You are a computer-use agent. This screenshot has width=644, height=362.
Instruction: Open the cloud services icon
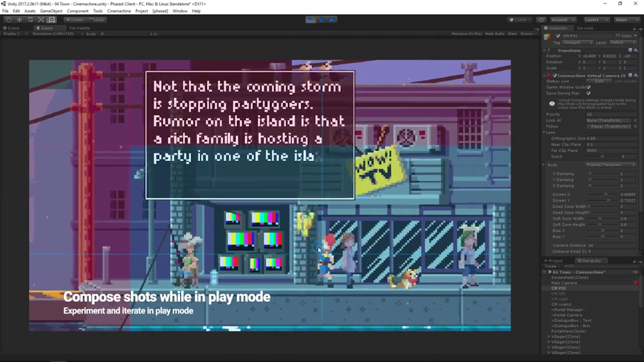point(541,19)
